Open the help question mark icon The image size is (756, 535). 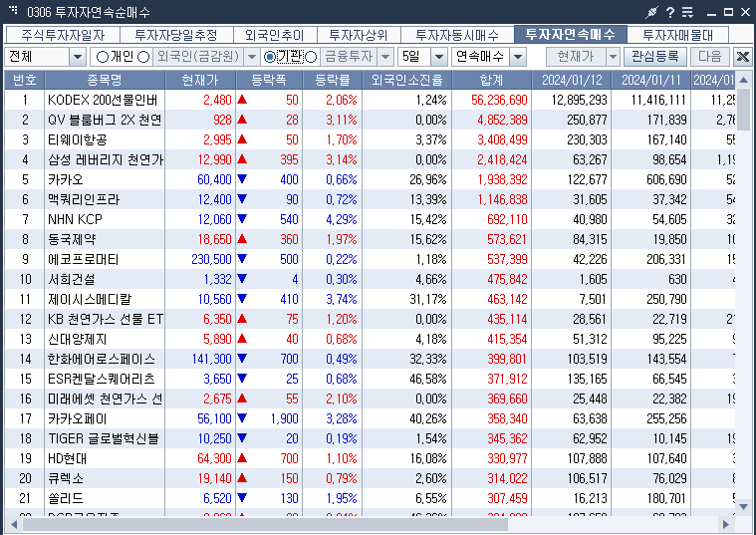(670, 12)
